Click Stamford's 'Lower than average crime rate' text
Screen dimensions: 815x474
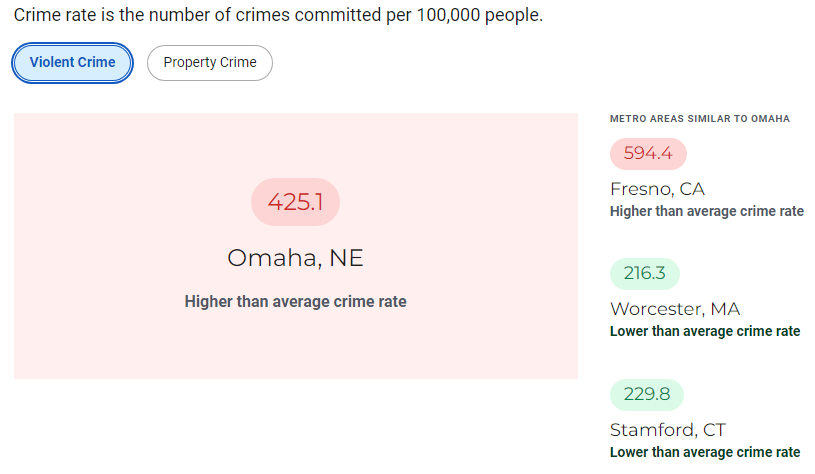[704, 452]
